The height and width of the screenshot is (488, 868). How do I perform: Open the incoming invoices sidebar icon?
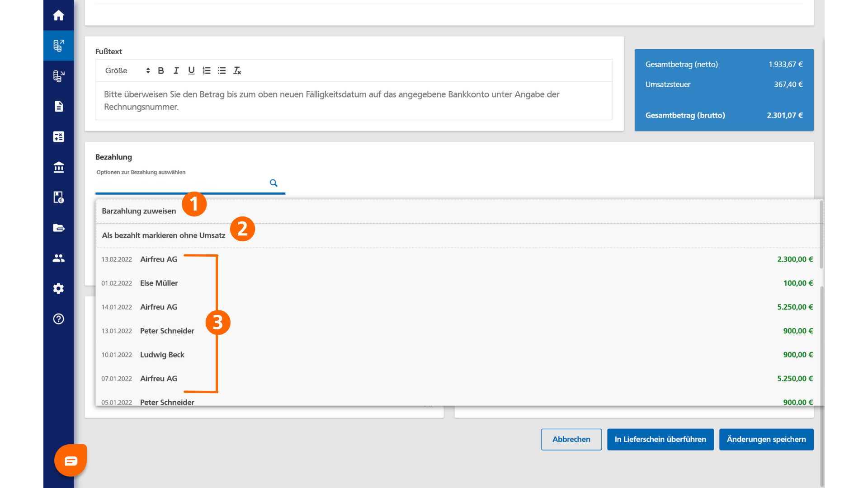(x=58, y=76)
